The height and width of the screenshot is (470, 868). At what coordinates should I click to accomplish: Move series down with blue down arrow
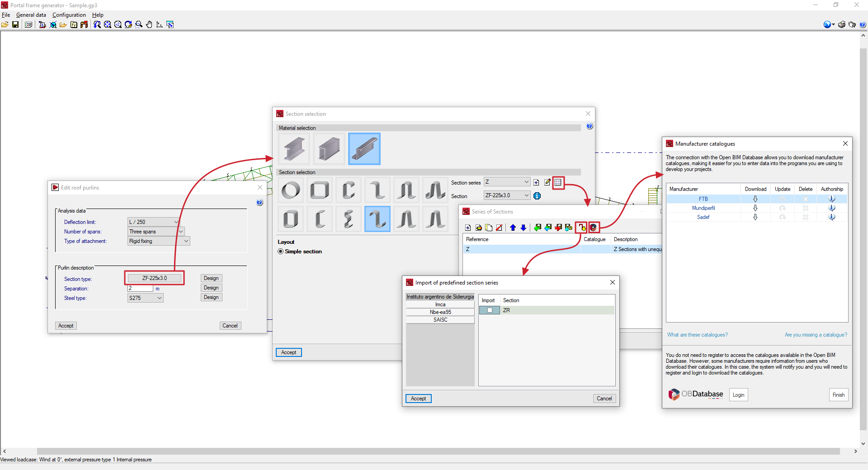[x=523, y=228]
